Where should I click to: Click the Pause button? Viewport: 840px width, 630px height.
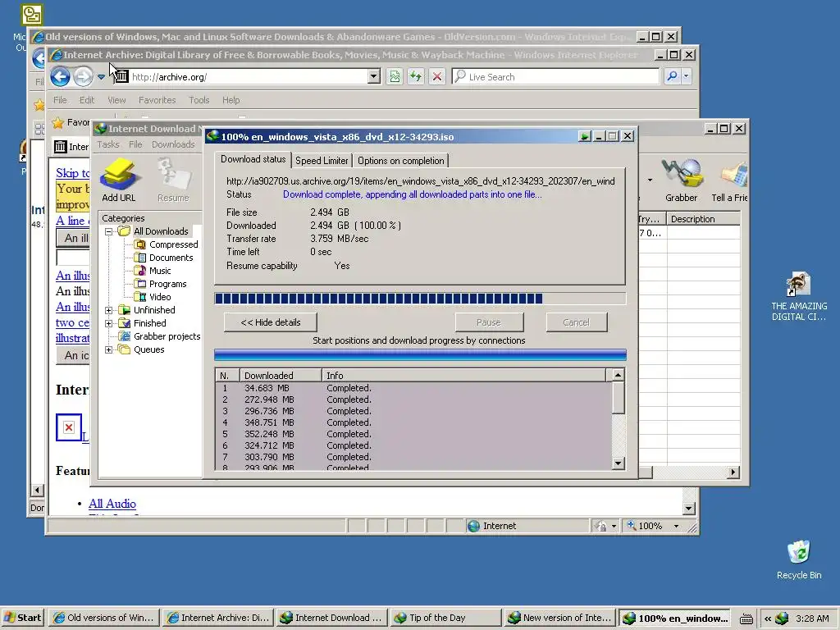pyautogui.click(x=489, y=322)
